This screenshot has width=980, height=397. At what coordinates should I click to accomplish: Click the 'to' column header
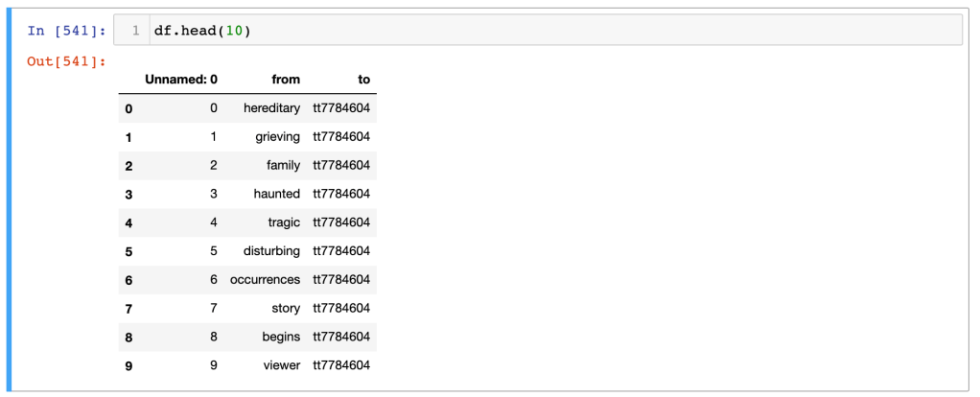coord(363,80)
